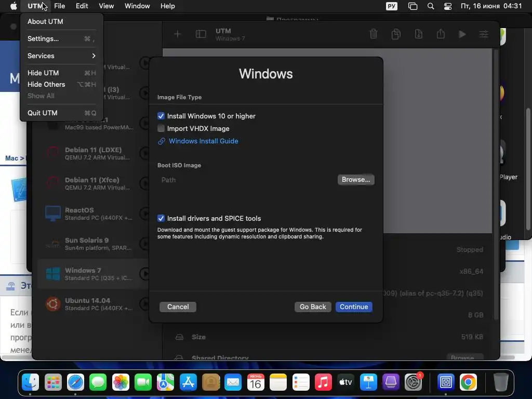Viewport: 532px width, 399px height.
Task: Open Control Center in the menu bar
Action: (448, 6)
